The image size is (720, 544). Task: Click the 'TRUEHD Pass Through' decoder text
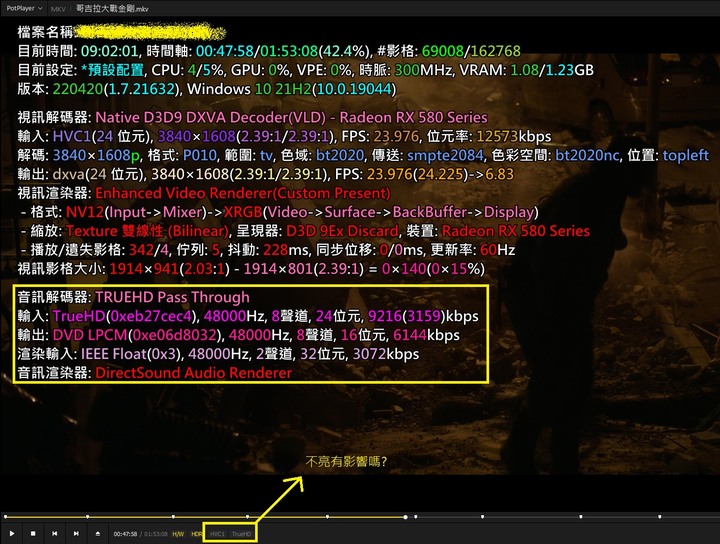click(172, 297)
